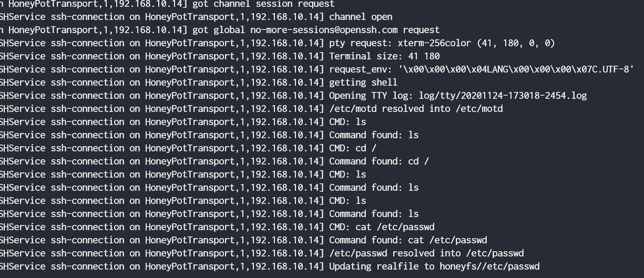Click the "CMD: cd /" log entry
Screen dimensions: 644x278
pyautogui.click(x=353, y=148)
